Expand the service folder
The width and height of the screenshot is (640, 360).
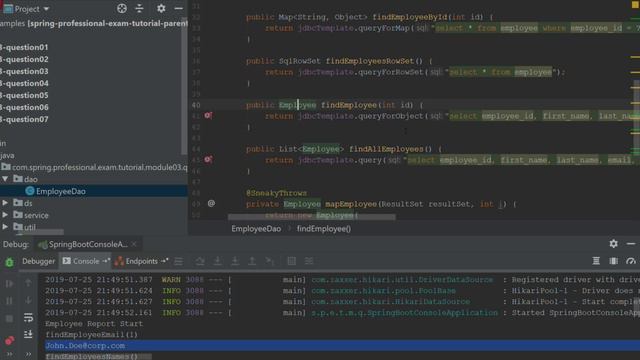[5, 215]
